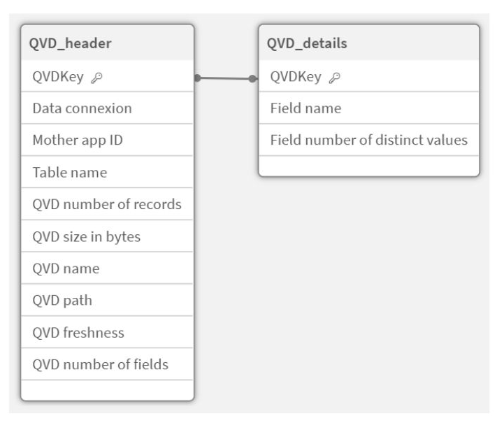Click the QVDKey field in QVD_header
504x423 pixels.
click(57, 77)
